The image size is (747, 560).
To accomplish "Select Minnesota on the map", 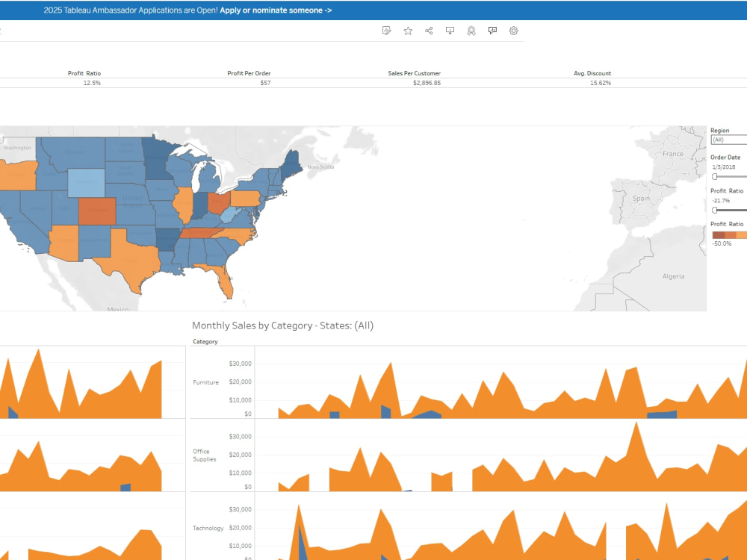I will 157,157.
